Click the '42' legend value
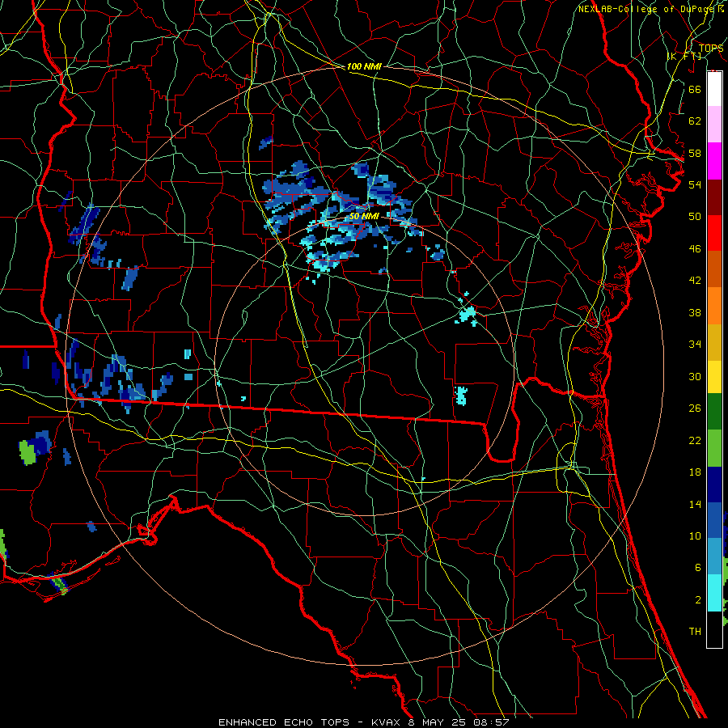The width and height of the screenshot is (728, 728). [695, 281]
